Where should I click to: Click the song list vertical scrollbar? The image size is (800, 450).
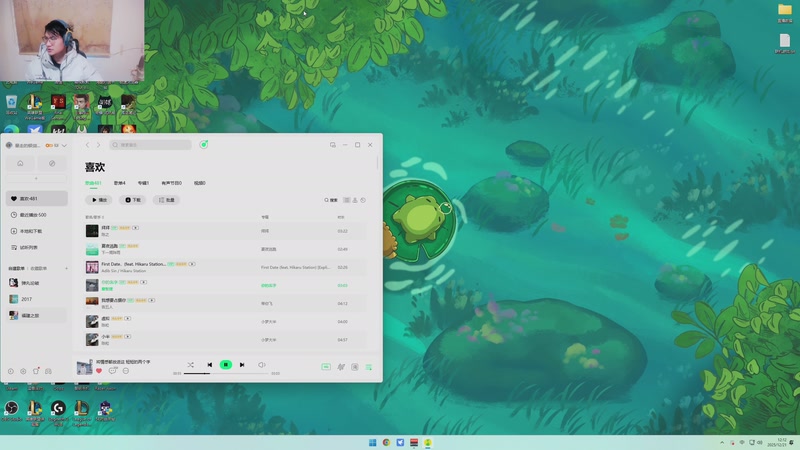[x=378, y=163]
